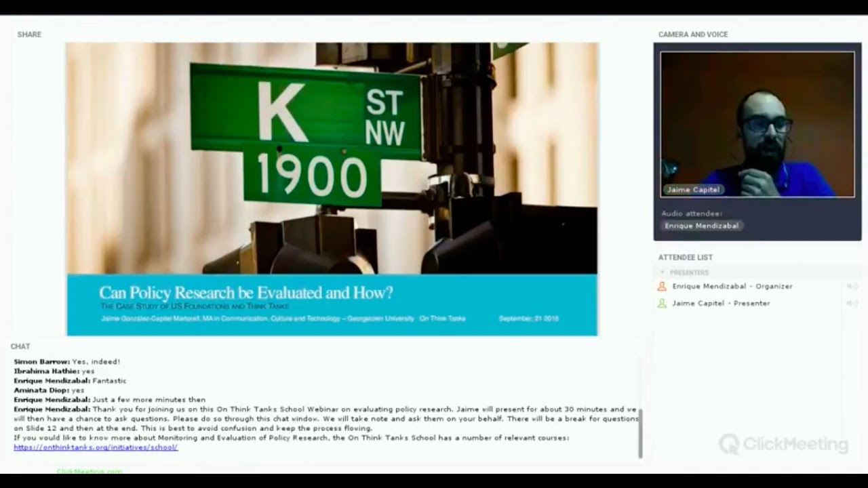Open the onthinktanks.org school link in chat
The width and height of the screenshot is (868, 488).
click(x=96, y=447)
